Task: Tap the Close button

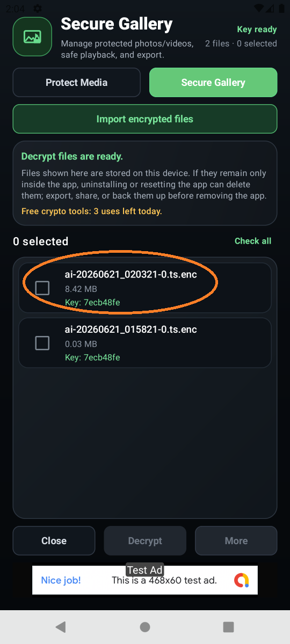Action: (54, 540)
